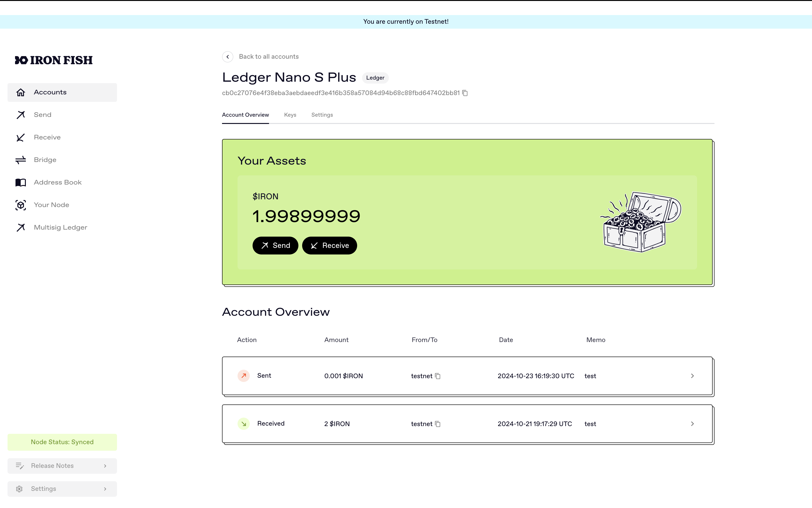The width and height of the screenshot is (812, 508).
Task: Click the back arrow circle icon
Action: (228, 57)
